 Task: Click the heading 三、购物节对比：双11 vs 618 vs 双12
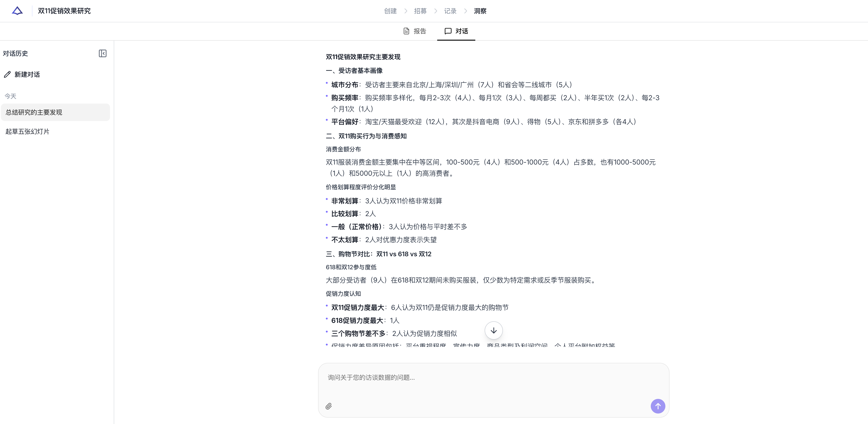(378, 254)
